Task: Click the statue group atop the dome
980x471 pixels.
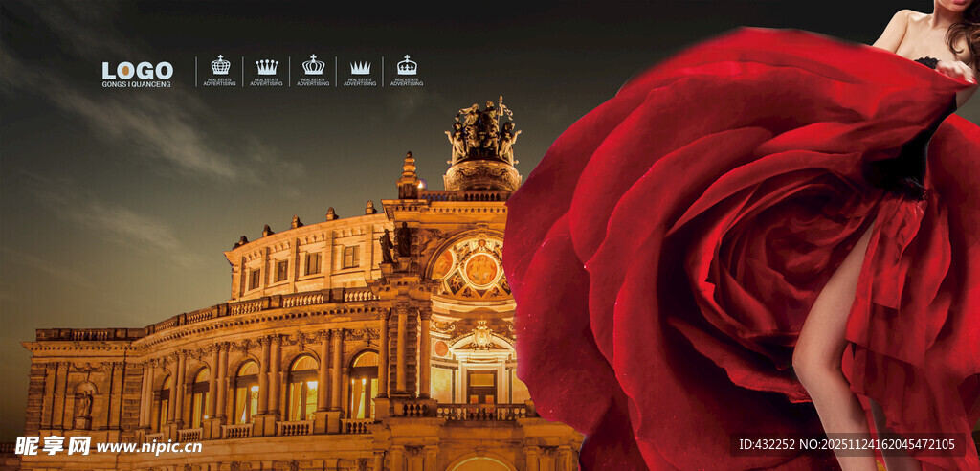Action: pyautogui.click(x=482, y=129)
